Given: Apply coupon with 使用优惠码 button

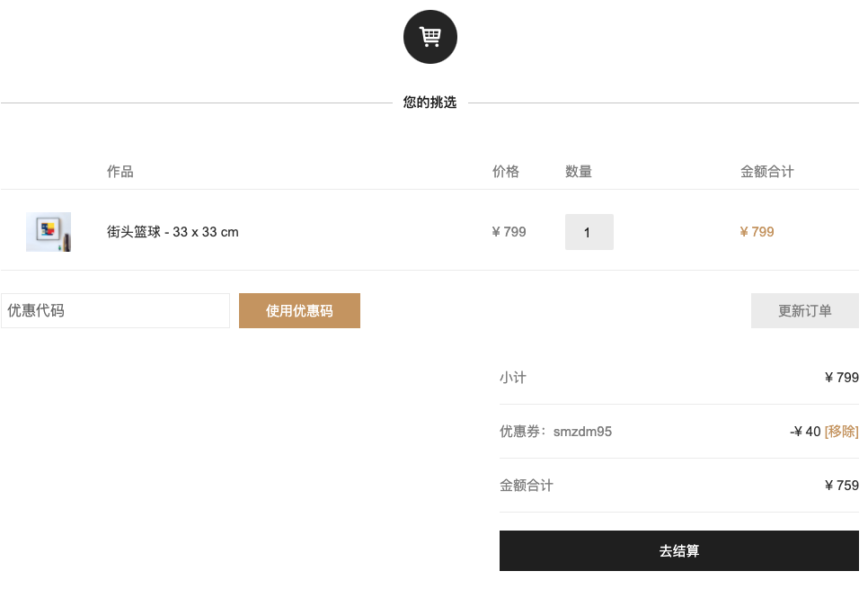Looking at the screenshot, I should tap(299, 310).
